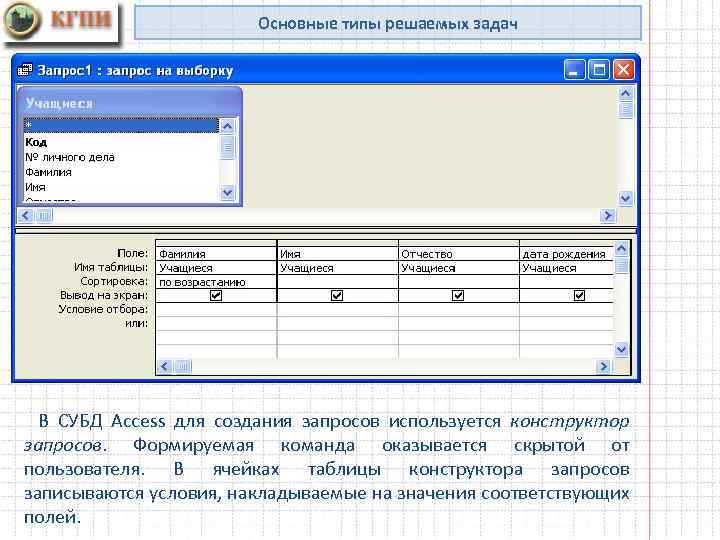The width and height of the screenshot is (720, 540).
Task: Click Учащиеся table name under Имя
Action: pos(338,268)
